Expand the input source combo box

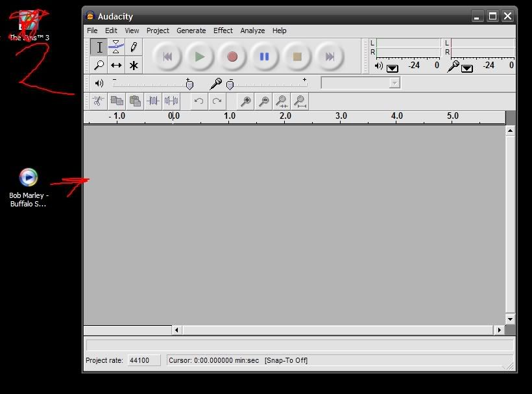coord(361,83)
